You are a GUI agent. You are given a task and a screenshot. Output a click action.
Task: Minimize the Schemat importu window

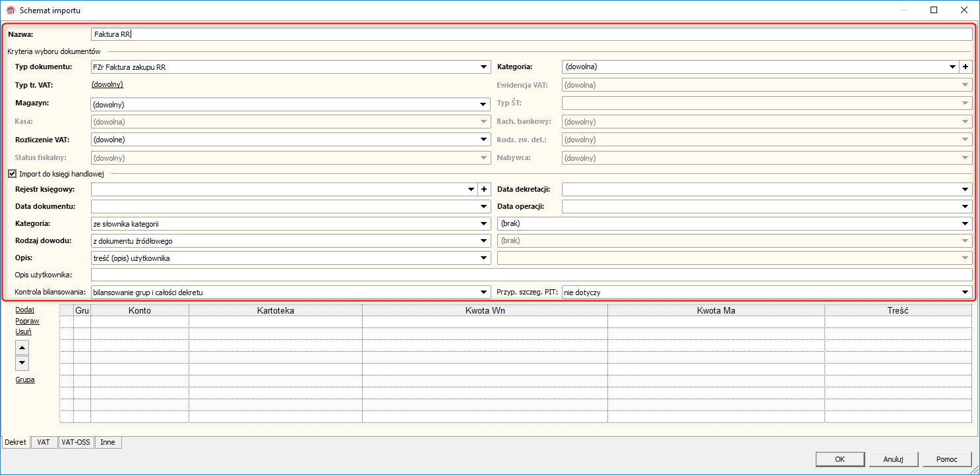point(903,11)
